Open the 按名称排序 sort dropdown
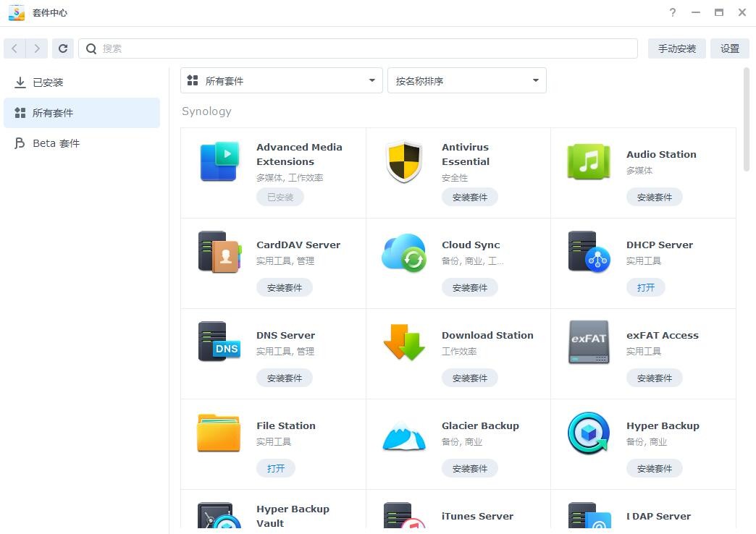The image size is (756, 534). tap(466, 81)
